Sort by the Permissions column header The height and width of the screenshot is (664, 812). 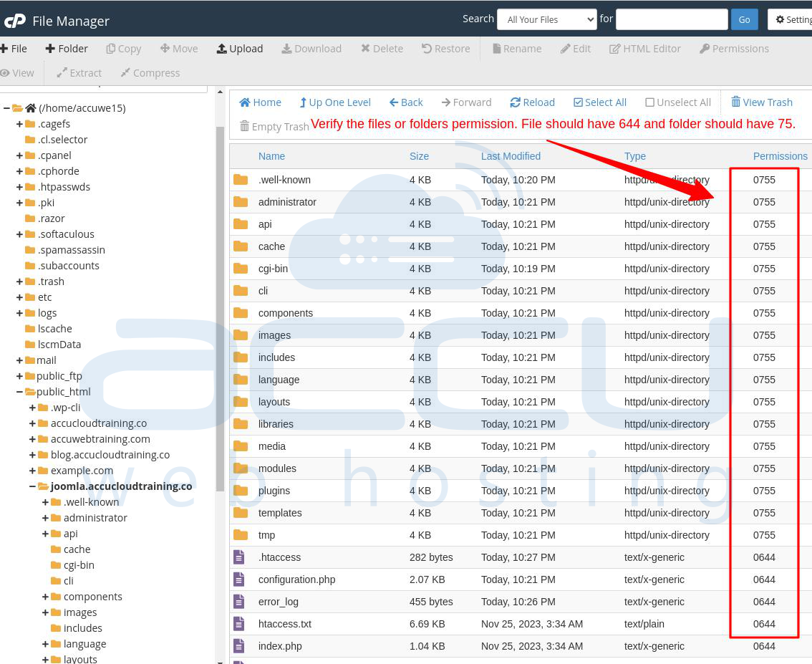pos(780,156)
